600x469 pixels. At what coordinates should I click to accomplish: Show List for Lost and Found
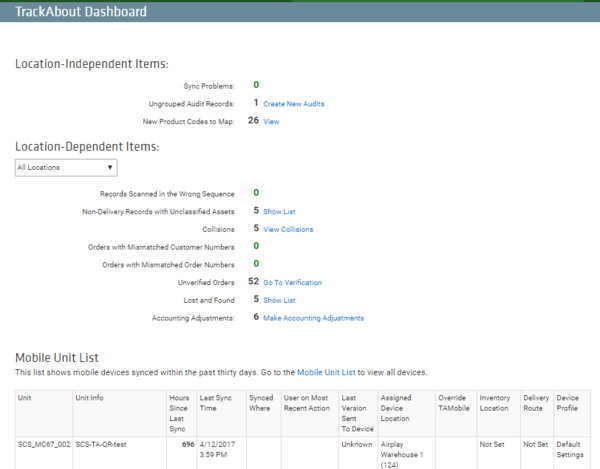tap(279, 300)
